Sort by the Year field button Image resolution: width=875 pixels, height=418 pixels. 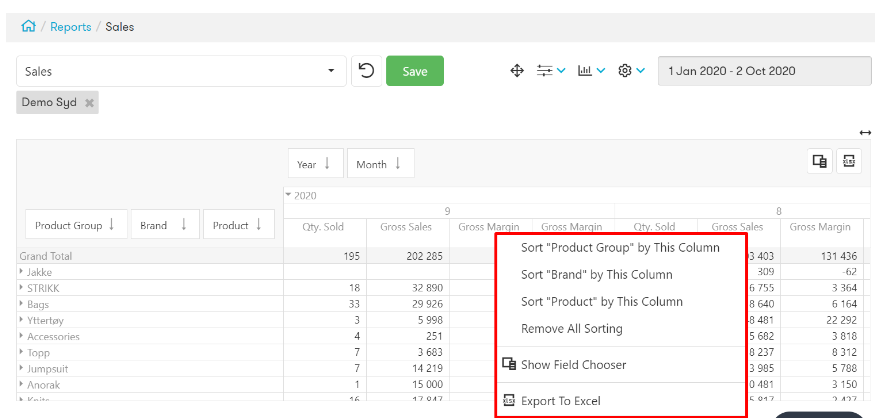pos(316,164)
